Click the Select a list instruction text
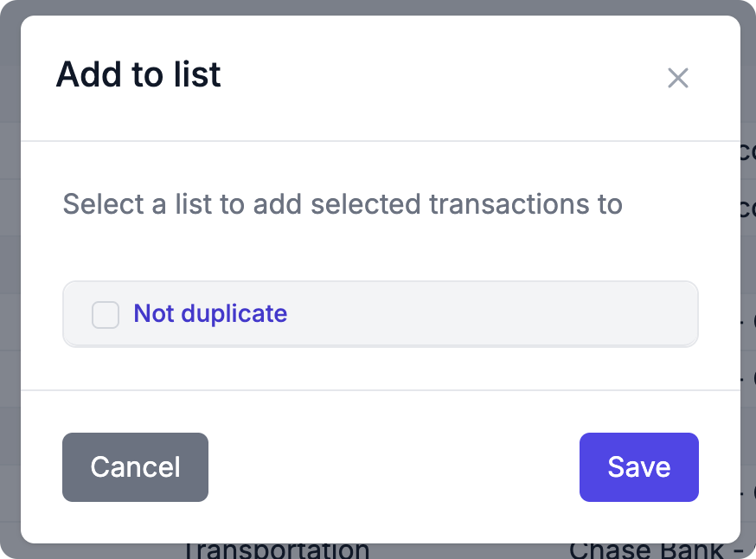The height and width of the screenshot is (559, 756). 343,205
